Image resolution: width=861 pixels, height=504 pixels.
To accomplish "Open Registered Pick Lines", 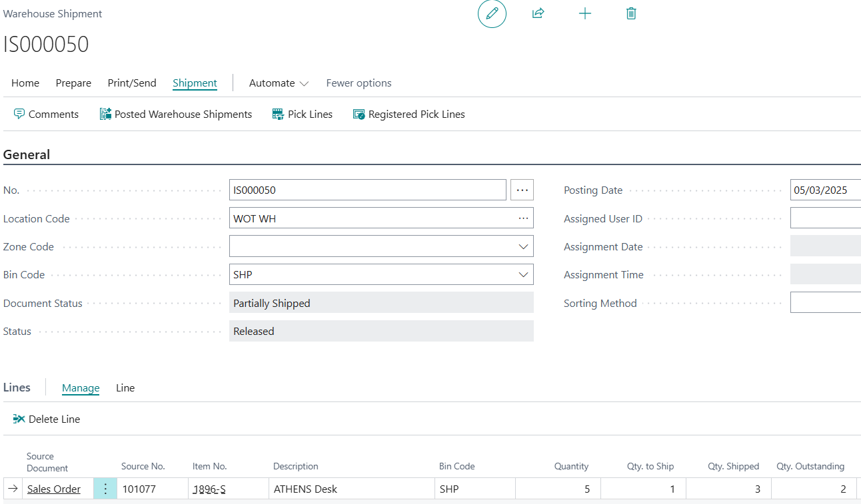I will point(409,115).
